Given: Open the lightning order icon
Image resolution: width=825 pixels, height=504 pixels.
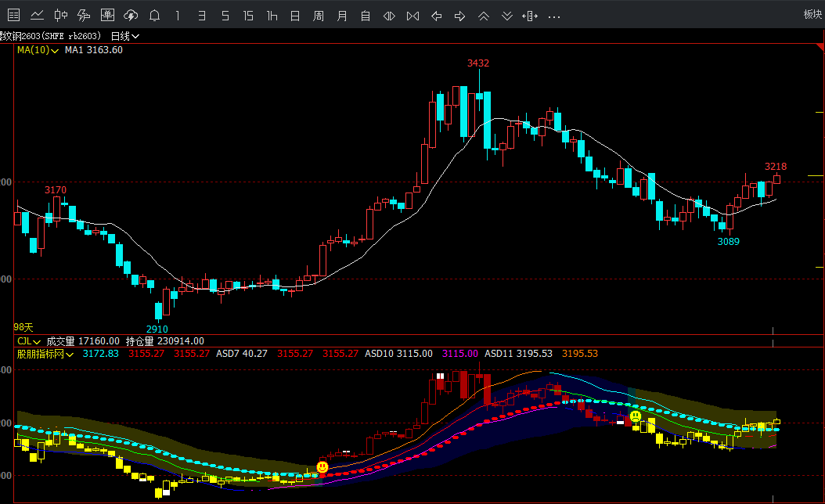Looking at the screenshot, I should tap(84, 15).
